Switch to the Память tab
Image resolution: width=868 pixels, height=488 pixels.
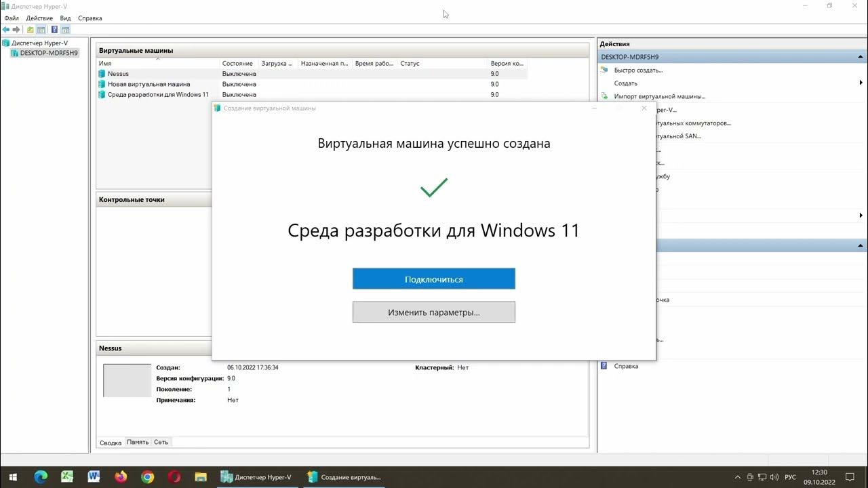coord(138,442)
